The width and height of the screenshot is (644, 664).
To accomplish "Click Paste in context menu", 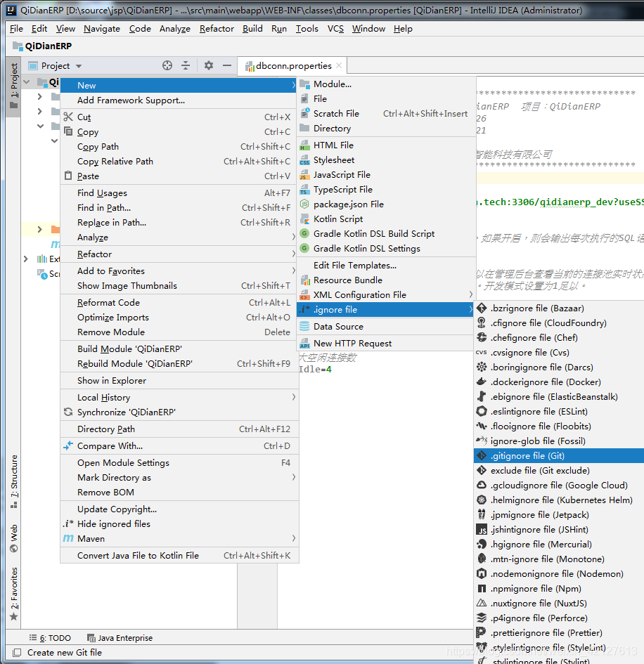I will point(179,176).
